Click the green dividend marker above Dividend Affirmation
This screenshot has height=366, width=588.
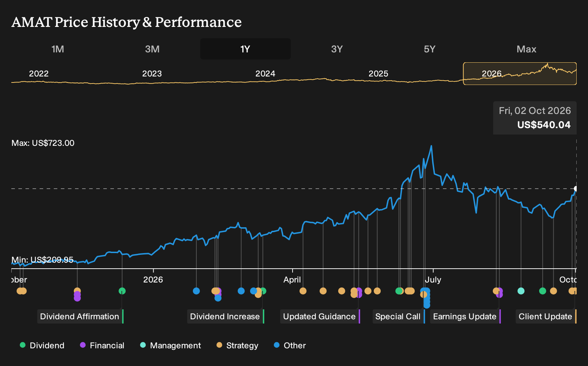pos(122,291)
